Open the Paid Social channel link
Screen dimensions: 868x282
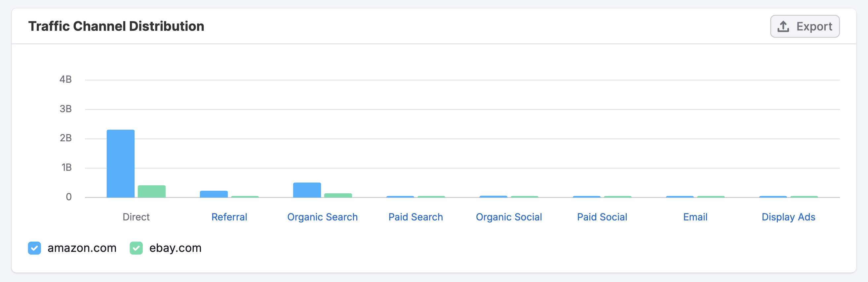[602, 217]
